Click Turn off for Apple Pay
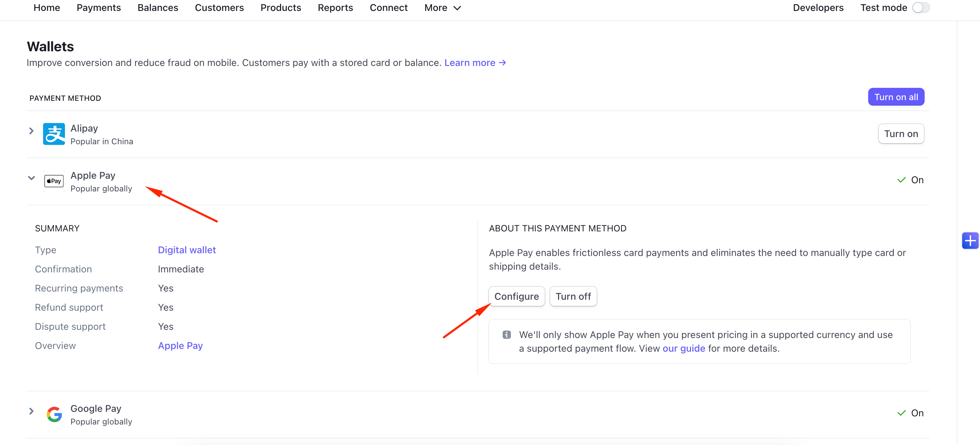Image resolution: width=980 pixels, height=445 pixels. point(573,296)
